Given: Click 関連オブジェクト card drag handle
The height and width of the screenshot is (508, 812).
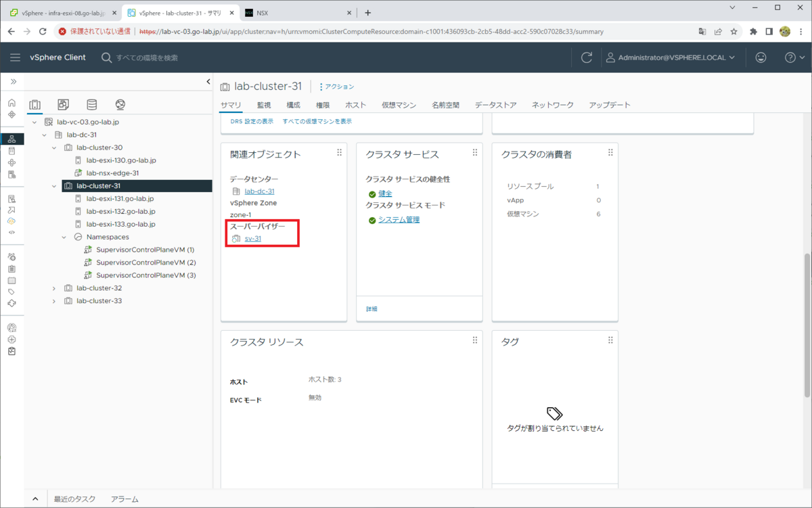Looking at the screenshot, I should point(339,154).
